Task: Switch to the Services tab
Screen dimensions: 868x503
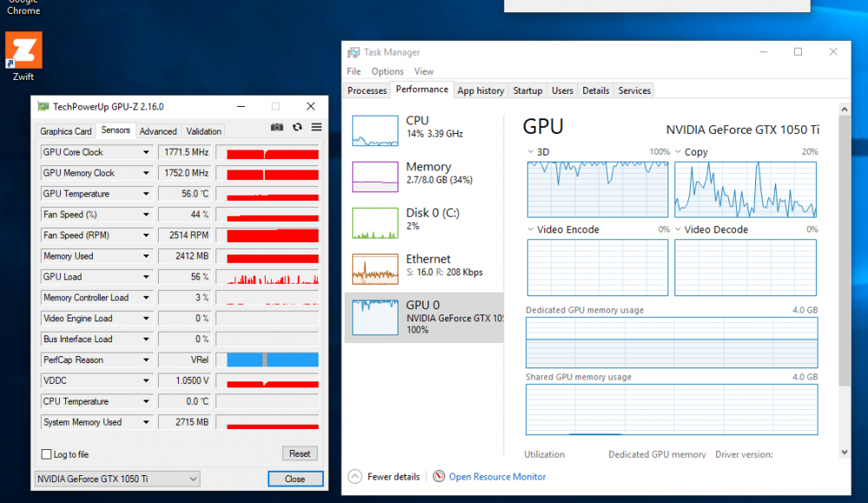Action: coord(635,90)
